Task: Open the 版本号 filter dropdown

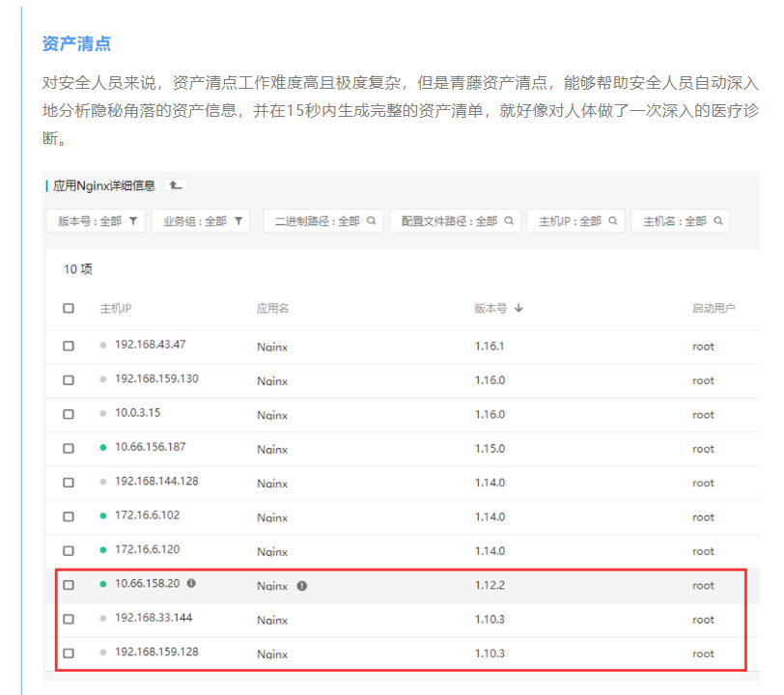Action: tap(96, 221)
